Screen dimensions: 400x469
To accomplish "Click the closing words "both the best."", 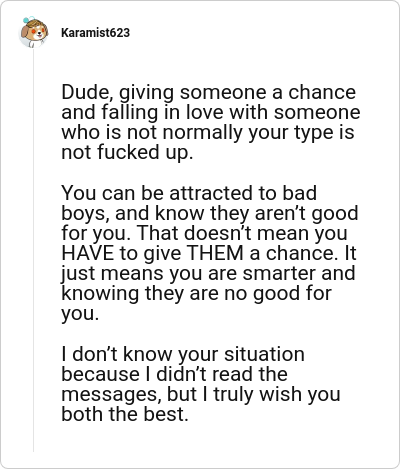I will (125, 414).
